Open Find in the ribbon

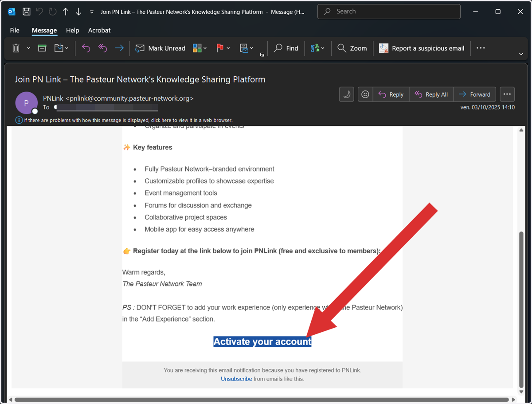[x=286, y=48]
